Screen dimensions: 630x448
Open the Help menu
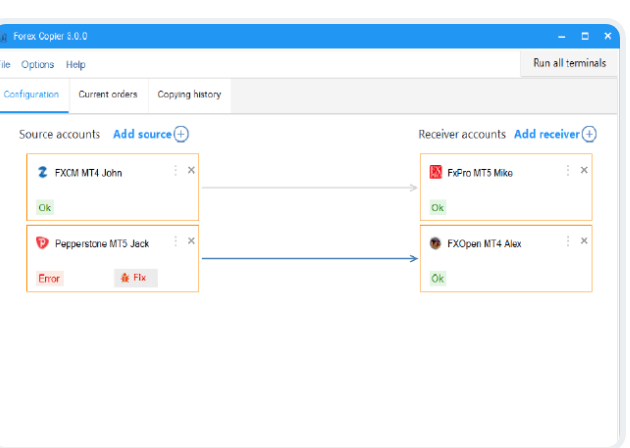coord(76,65)
